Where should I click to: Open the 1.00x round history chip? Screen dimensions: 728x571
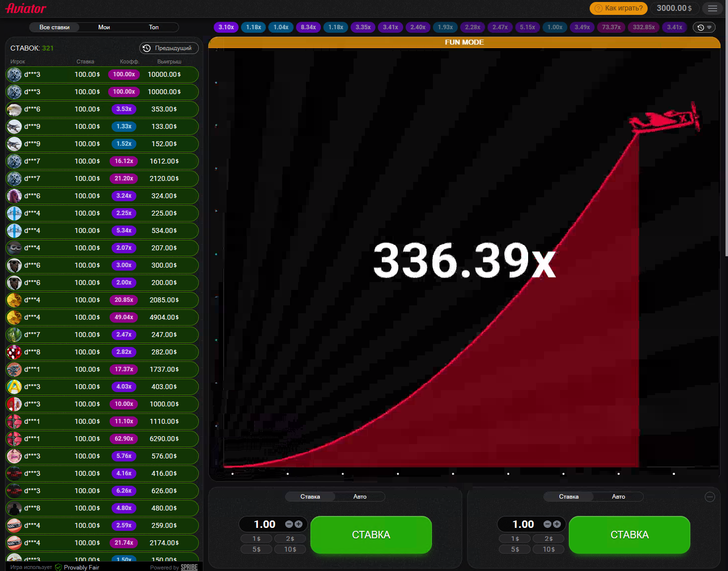(555, 27)
